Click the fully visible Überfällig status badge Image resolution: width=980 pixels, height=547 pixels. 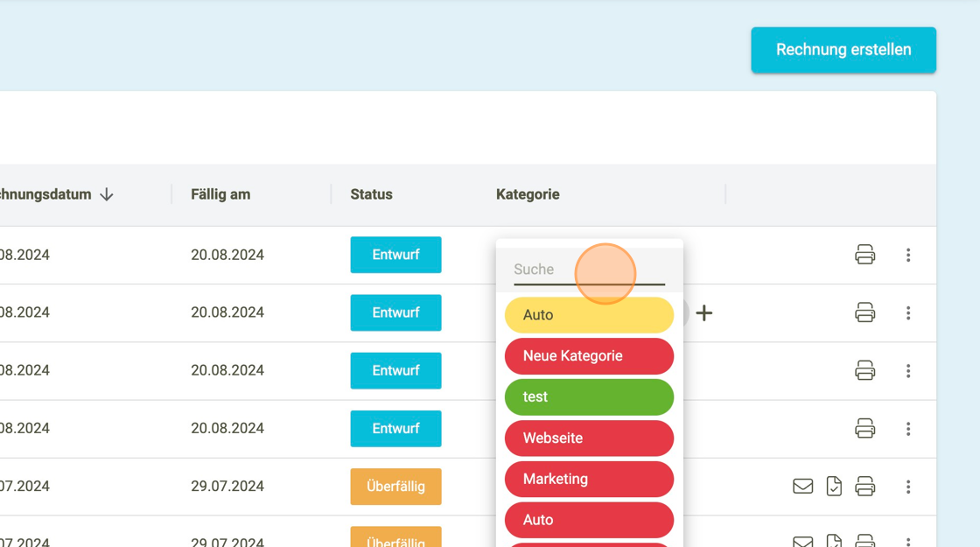[395, 487]
